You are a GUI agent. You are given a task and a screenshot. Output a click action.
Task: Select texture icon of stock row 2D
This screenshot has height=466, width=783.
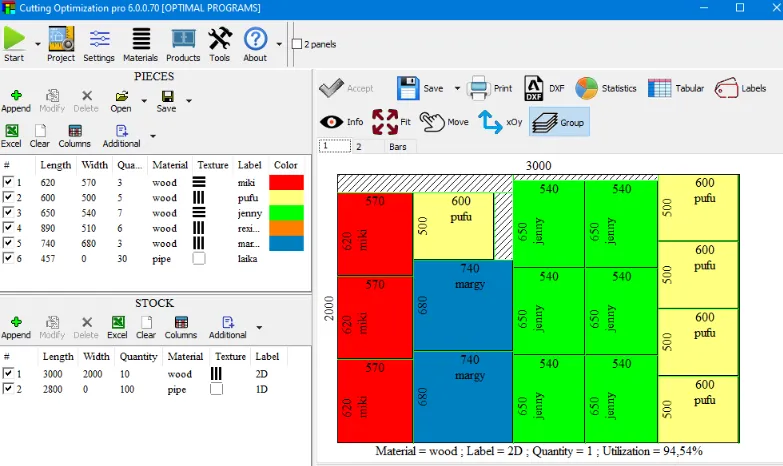point(216,374)
